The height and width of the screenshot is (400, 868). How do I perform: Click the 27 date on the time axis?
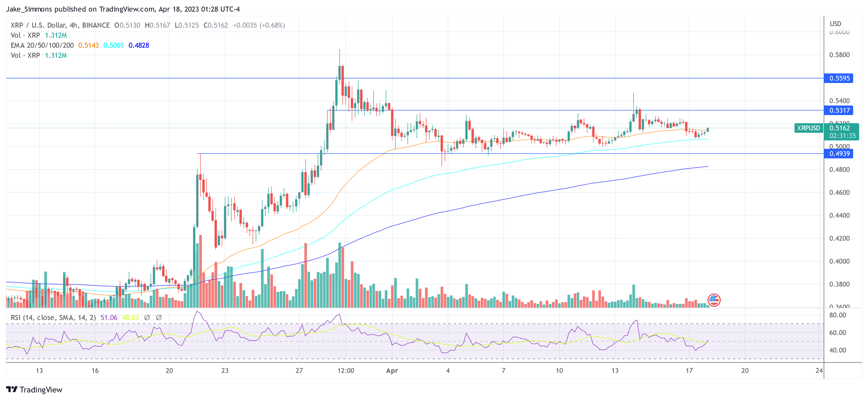pos(299,371)
